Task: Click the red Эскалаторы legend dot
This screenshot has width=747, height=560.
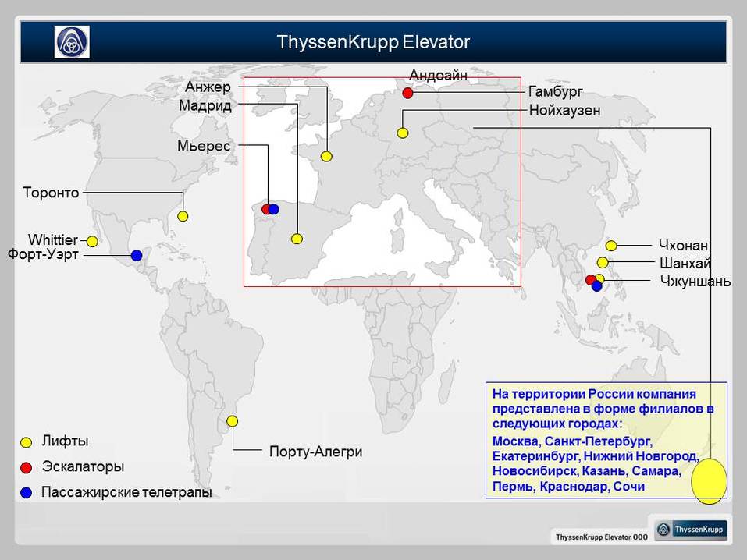Action: point(26,467)
